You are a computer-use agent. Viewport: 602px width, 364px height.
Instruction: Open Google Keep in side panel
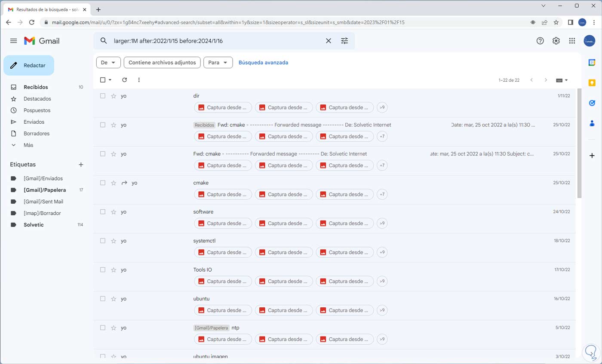[x=592, y=83]
